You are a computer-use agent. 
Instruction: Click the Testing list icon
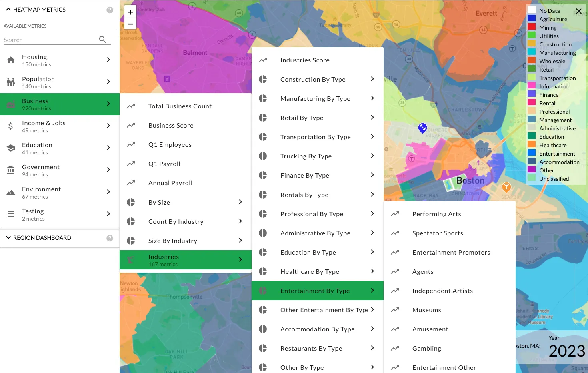click(10, 214)
